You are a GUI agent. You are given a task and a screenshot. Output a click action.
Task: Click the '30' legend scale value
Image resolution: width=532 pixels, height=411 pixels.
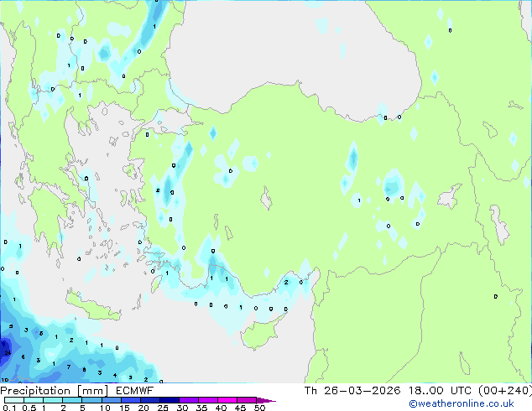[x=182, y=408]
